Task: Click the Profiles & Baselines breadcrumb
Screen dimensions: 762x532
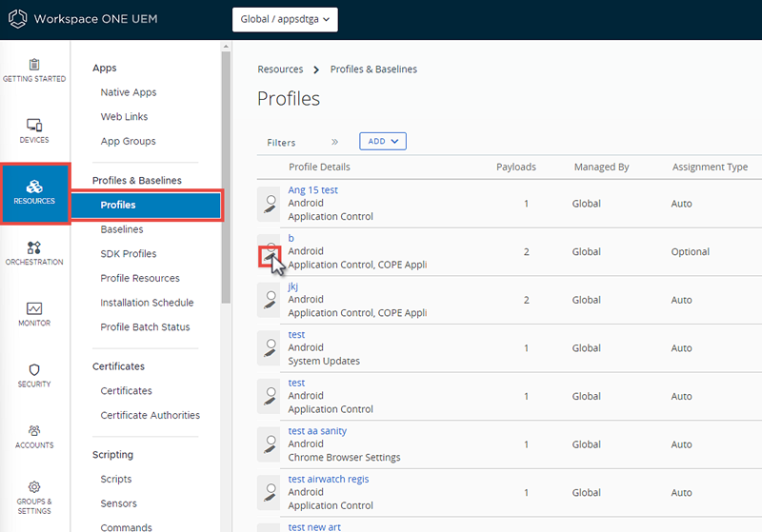Action: pos(373,69)
